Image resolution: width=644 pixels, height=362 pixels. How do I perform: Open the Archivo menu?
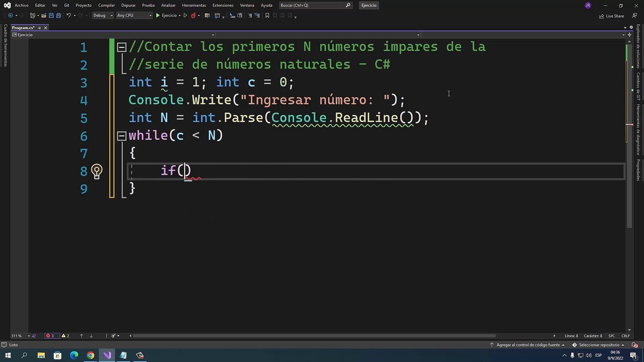(22, 6)
